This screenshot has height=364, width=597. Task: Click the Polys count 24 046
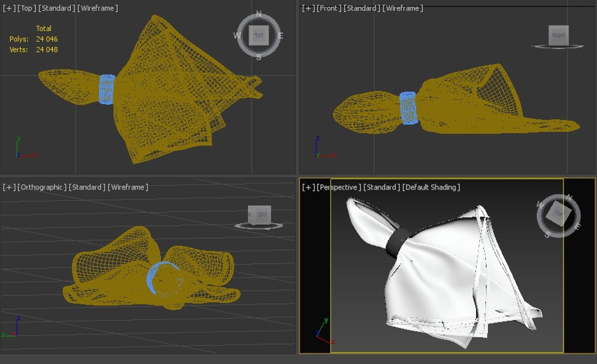pos(47,39)
